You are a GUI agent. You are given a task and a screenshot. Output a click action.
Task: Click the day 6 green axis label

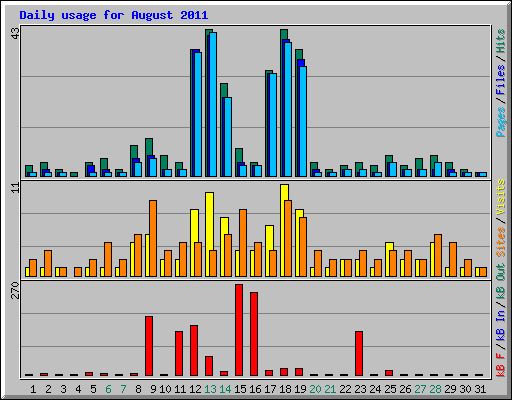point(108,389)
